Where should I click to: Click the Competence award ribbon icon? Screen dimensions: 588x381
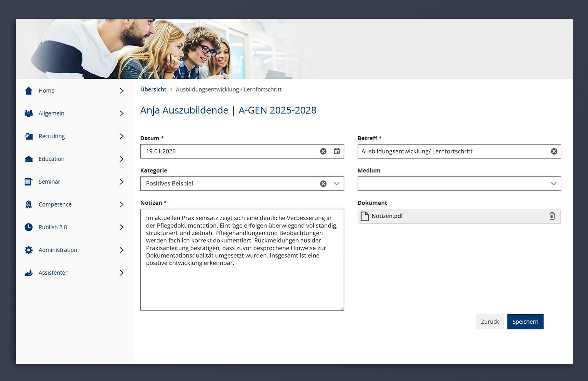point(29,204)
